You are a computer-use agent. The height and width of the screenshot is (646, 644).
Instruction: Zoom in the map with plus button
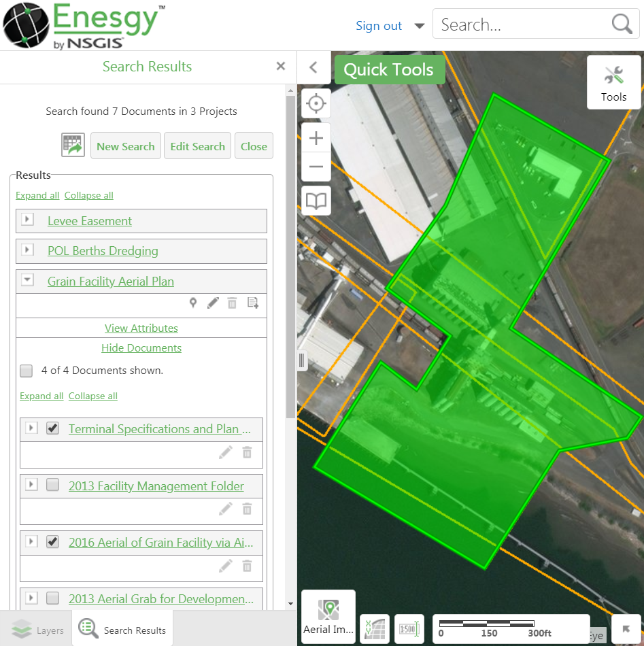[316, 138]
